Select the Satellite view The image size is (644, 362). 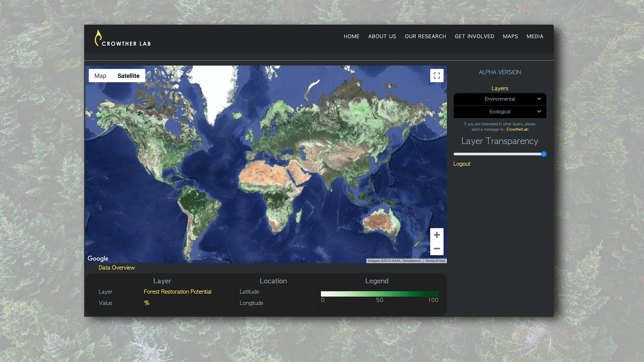[x=129, y=76]
